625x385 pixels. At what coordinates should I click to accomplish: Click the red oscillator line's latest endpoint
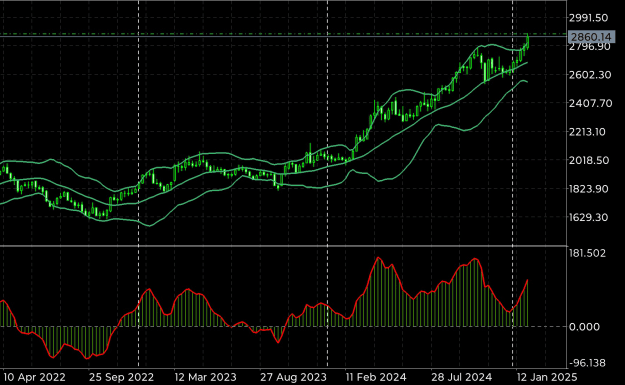[x=527, y=280]
